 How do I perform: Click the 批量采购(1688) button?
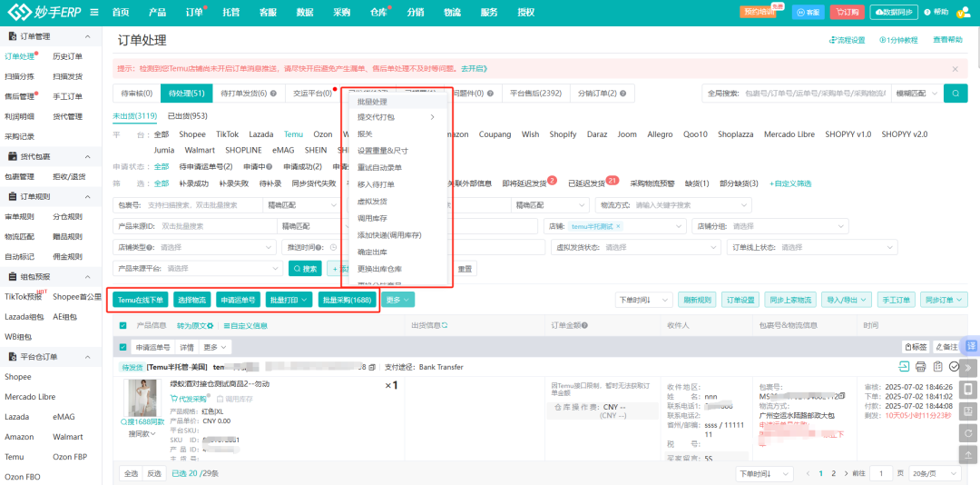(x=348, y=300)
